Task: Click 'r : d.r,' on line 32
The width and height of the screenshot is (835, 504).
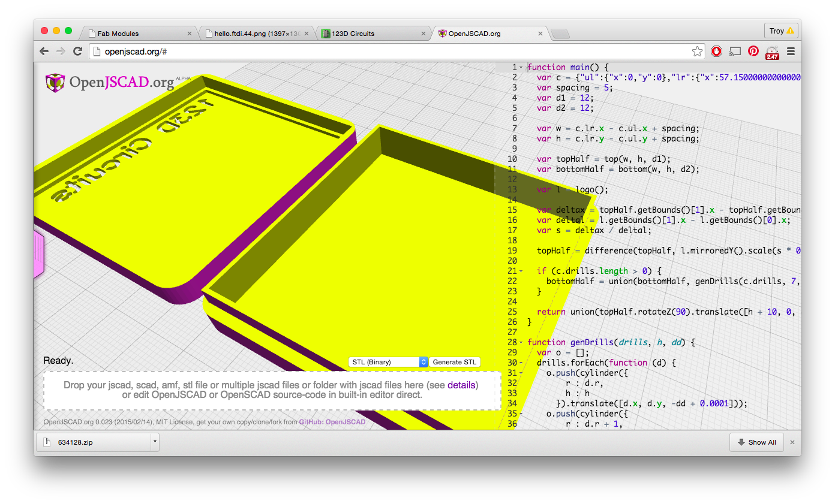Action: click(584, 383)
